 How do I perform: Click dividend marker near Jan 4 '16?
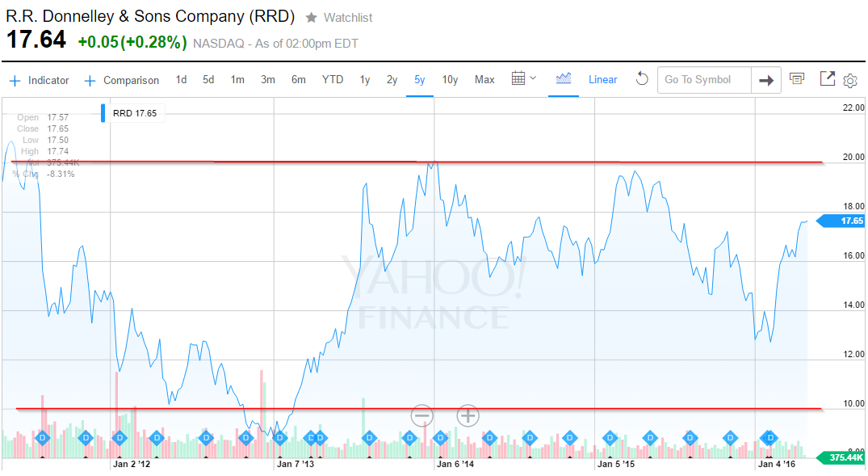pos(770,438)
